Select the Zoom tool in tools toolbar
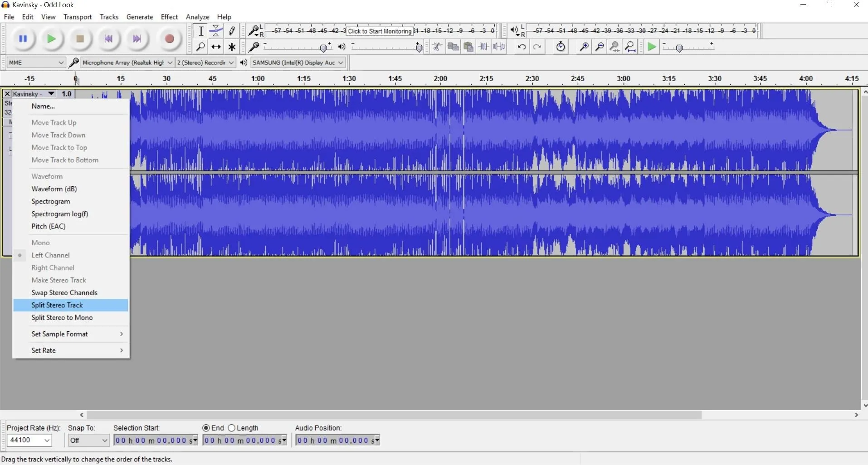868x465 pixels. [x=201, y=47]
